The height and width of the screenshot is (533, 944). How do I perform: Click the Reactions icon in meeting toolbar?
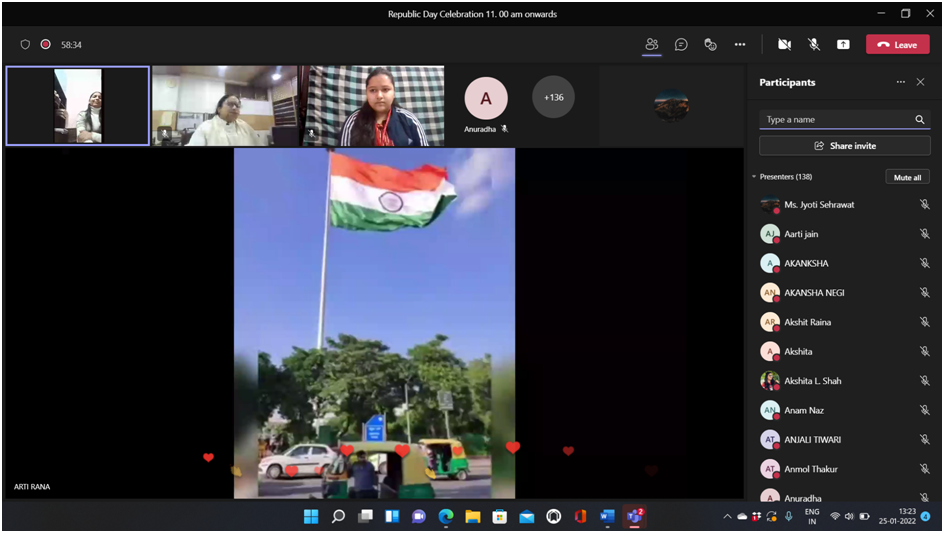click(x=710, y=44)
